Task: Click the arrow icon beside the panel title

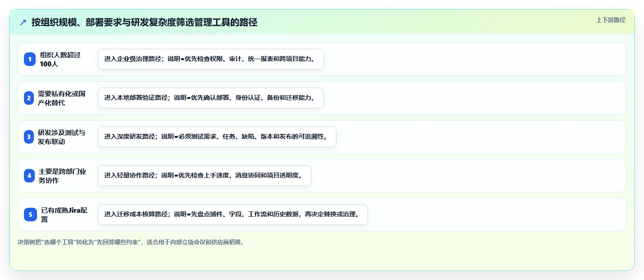Action: coord(23,23)
